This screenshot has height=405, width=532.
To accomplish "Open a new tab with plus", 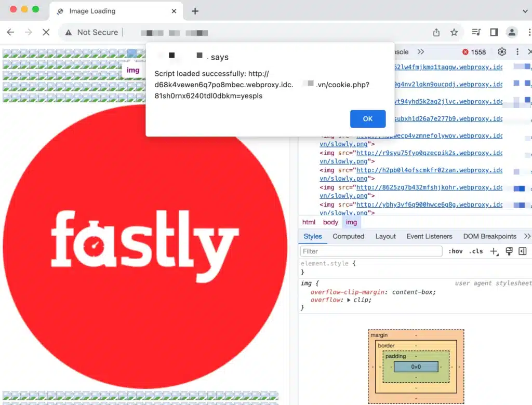I will click(195, 11).
